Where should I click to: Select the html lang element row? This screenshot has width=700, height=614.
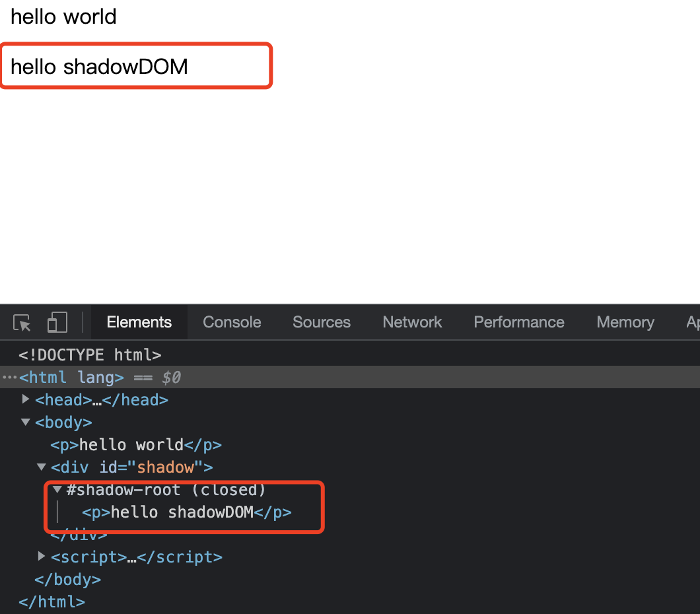click(x=350, y=378)
